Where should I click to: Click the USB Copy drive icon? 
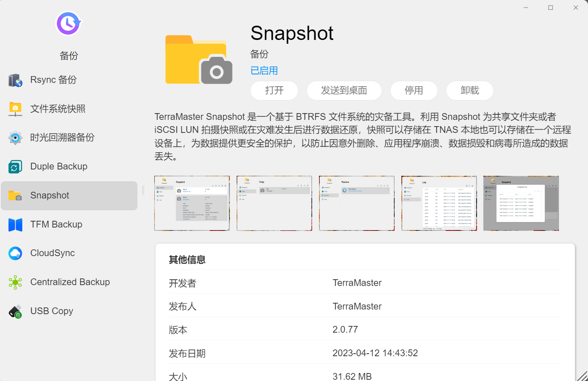16,311
